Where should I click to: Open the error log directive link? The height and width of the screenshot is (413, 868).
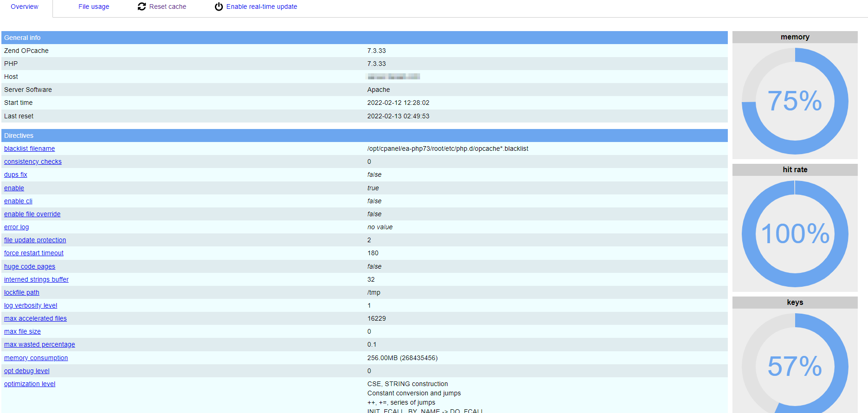pyautogui.click(x=16, y=227)
